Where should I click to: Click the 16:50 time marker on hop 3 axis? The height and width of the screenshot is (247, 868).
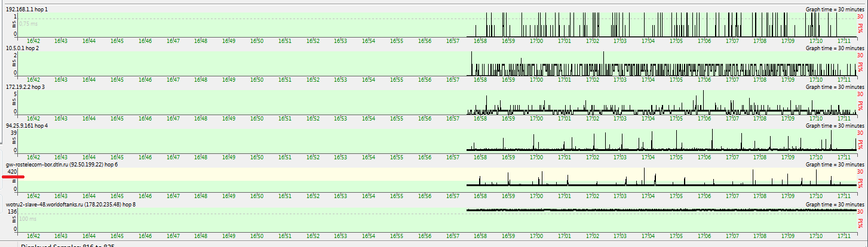click(257, 119)
